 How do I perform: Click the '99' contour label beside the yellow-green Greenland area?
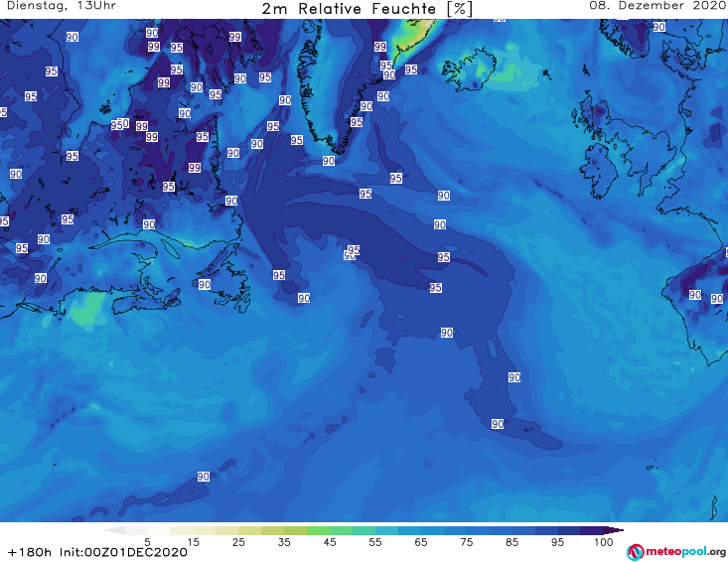pos(380,47)
